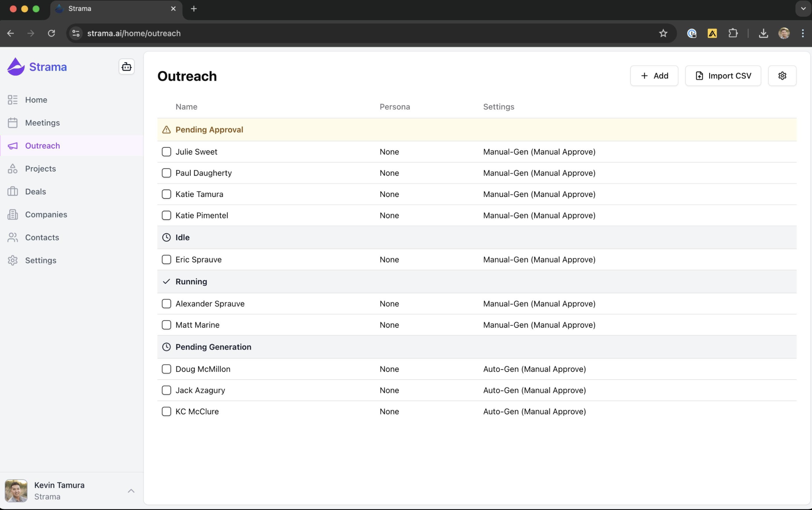Open the browser downloads icon
This screenshot has height=510, width=812.
coord(763,33)
